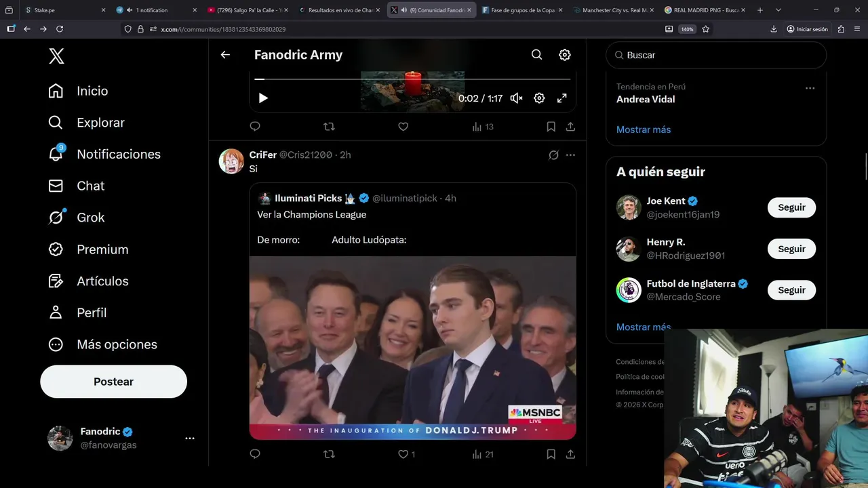View analytics for post with 13 views
This screenshot has width=868, height=488.
click(483, 127)
